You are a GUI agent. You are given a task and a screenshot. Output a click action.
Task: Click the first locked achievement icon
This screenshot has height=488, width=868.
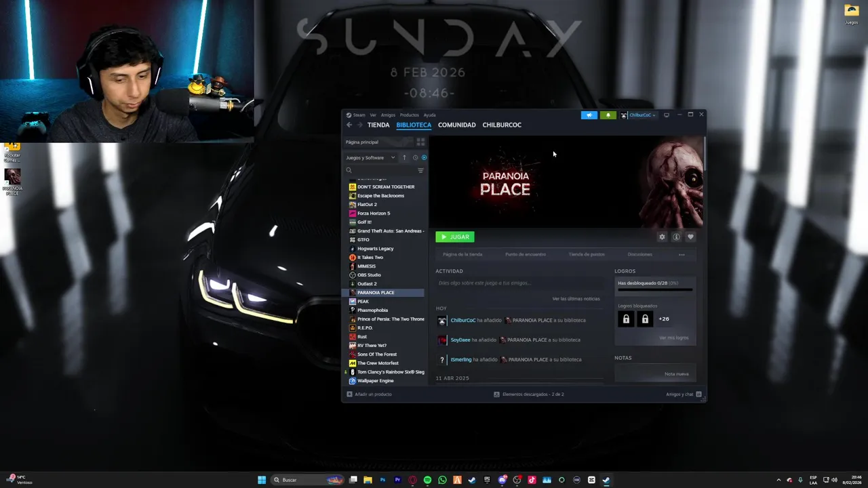626,319
